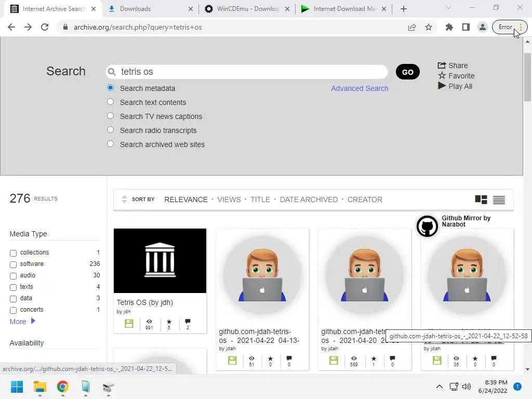
Task: Open the Chrome profile avatar
Action: tap(483, 27)
